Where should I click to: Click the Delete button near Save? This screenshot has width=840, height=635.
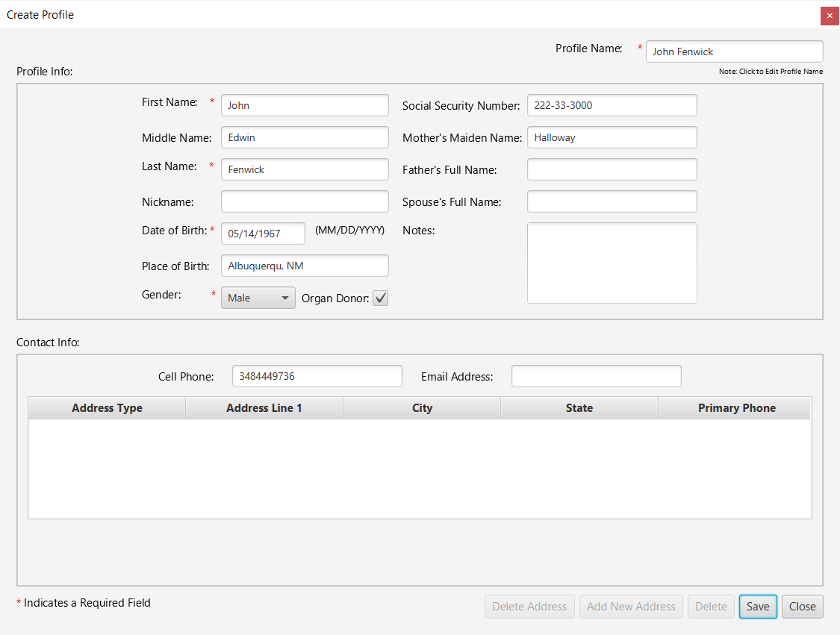click(x=710, y=606)
